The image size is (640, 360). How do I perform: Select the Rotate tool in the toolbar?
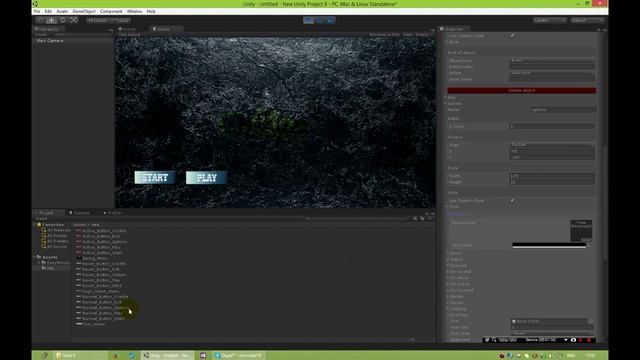pos(62,20)
